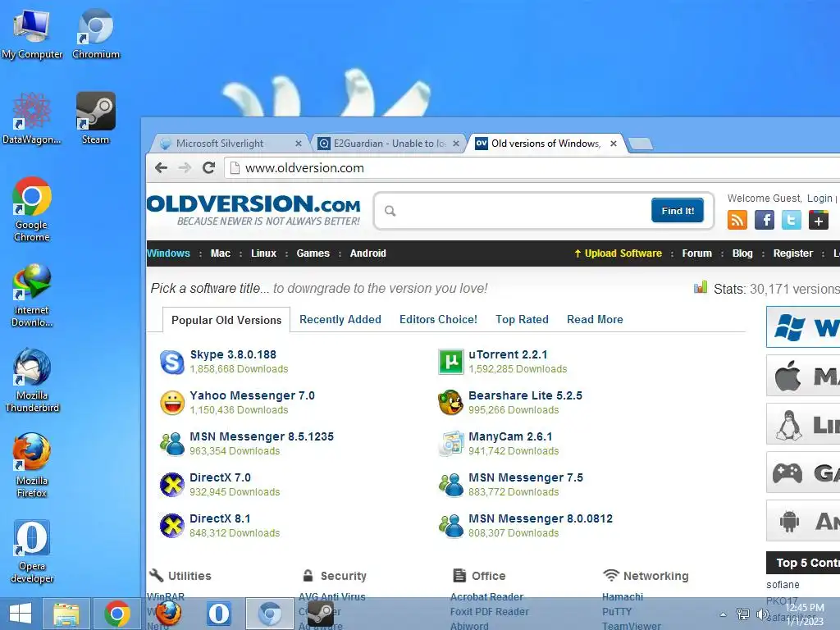Select the Mozilla Firefox desktop shortcut

[x=32, y=466]
